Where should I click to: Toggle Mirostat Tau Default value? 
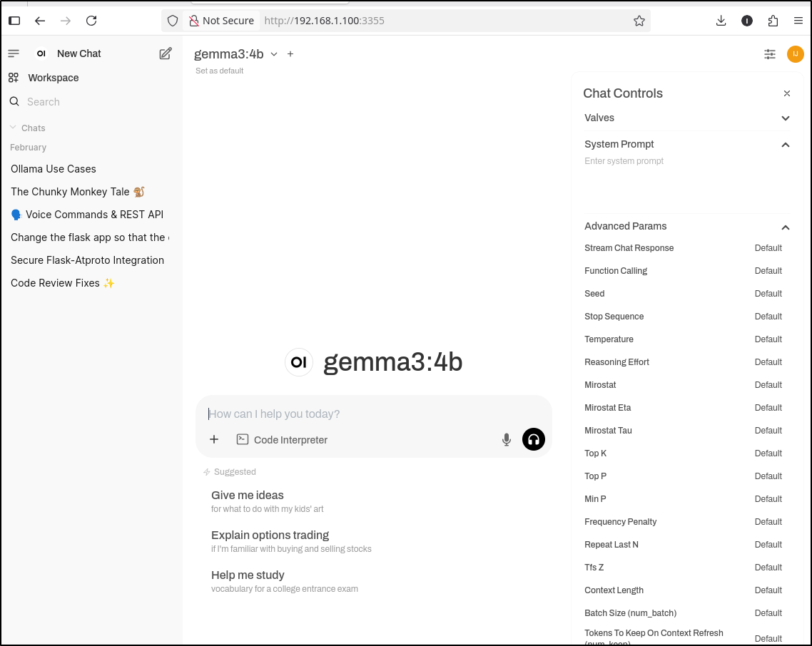[768, 430]
